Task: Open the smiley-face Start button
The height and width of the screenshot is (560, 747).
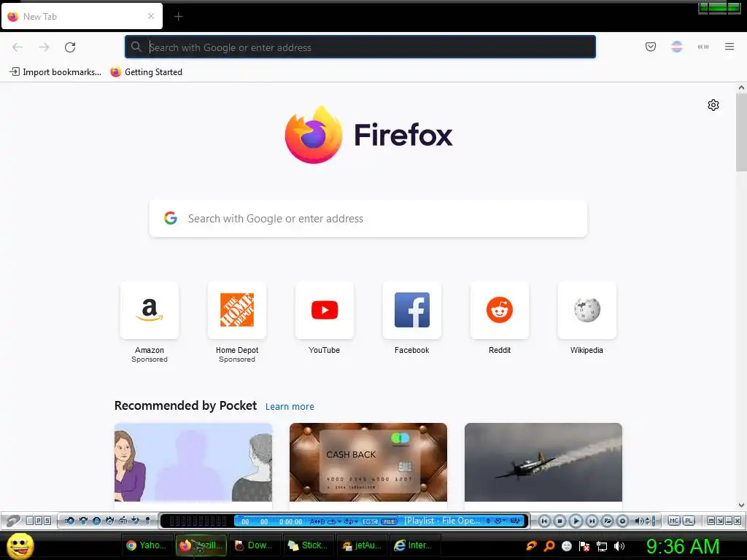Action: point(20,545)
